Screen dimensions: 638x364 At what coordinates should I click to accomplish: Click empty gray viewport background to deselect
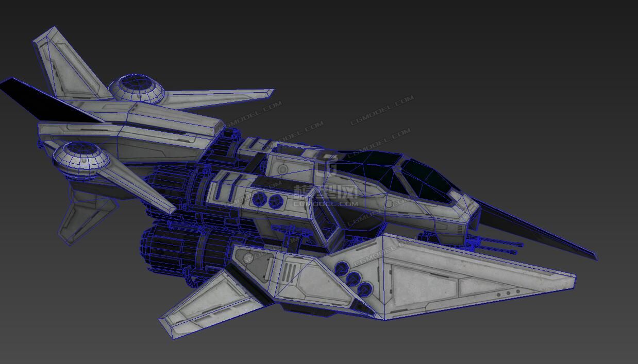click(x=515, y=77)
